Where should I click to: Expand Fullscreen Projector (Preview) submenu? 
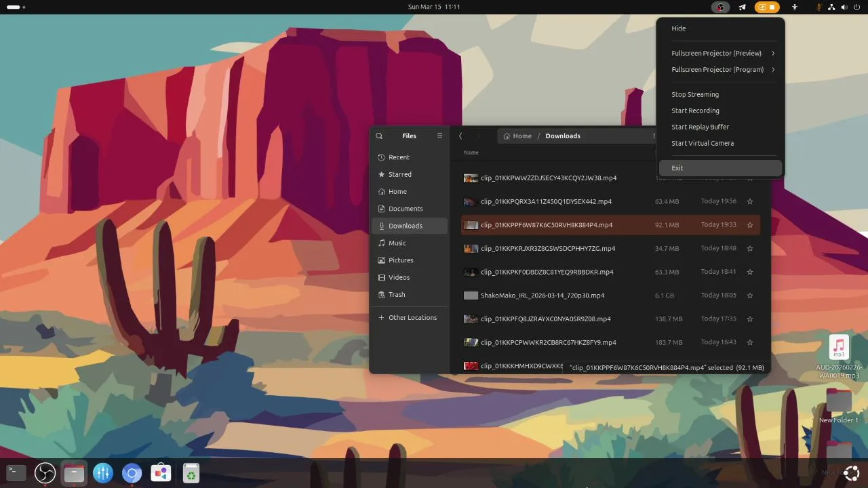(721, 53)
